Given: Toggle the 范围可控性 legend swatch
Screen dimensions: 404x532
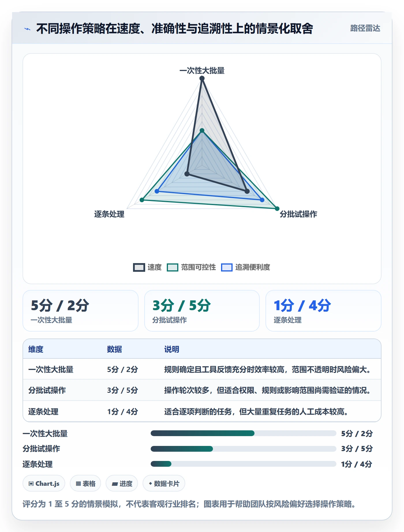Looking at the screenshot, I should 173,267.
